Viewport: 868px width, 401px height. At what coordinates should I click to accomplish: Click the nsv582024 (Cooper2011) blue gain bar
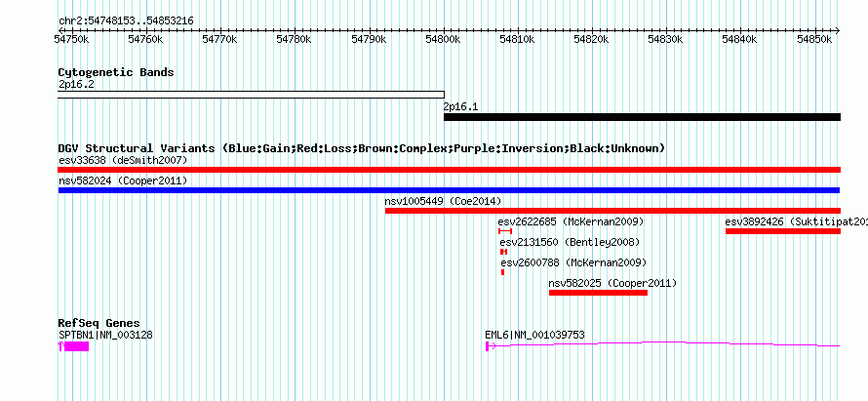pos(449,190)
